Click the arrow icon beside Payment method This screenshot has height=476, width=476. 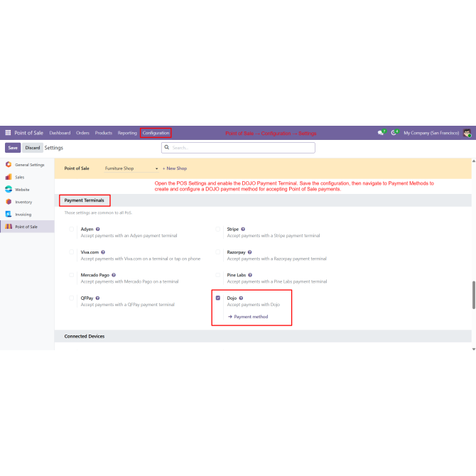[x=230, y=317]
